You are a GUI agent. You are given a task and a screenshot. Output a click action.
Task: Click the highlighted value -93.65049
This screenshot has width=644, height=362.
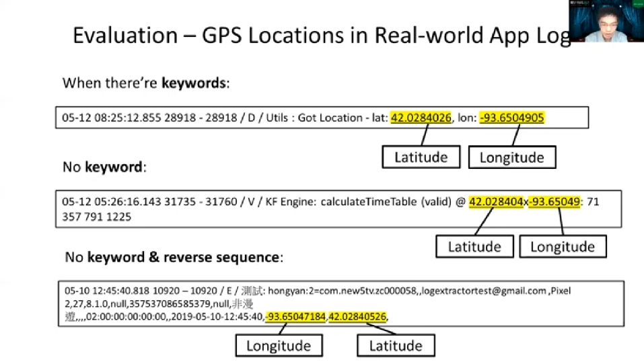554,202
